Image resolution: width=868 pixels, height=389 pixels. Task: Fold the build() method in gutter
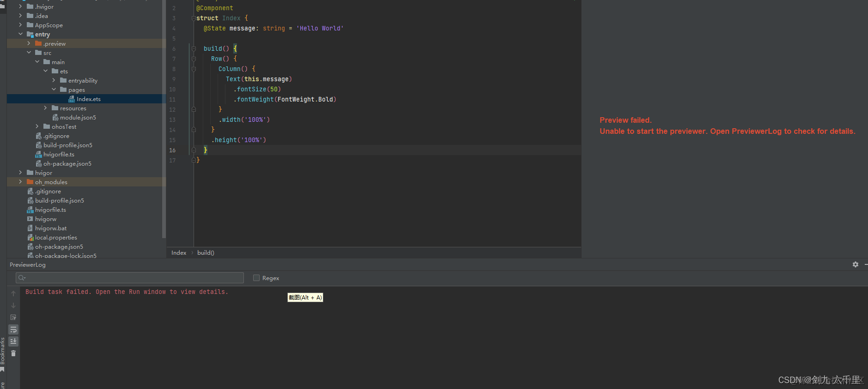tap(194, 48)
